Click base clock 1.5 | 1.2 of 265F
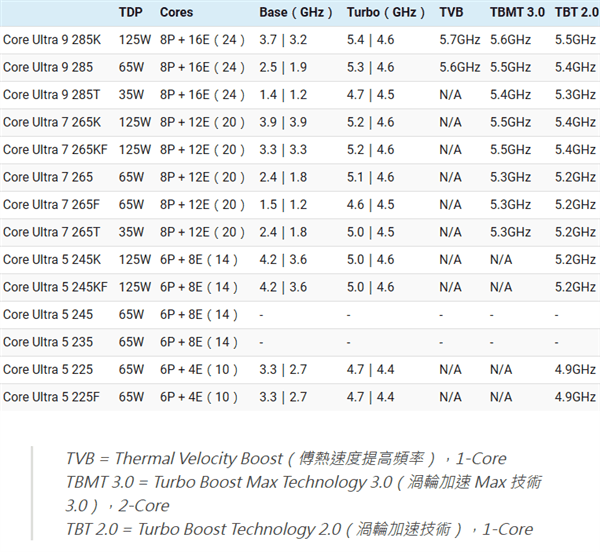The height and width of the screenshot is (552, 600). pos(283,205)
